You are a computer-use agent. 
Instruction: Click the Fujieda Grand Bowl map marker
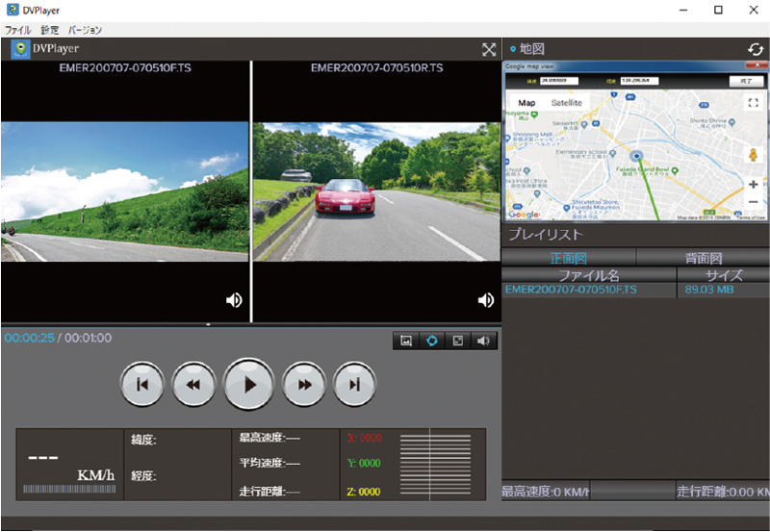[x=675, y=170]
